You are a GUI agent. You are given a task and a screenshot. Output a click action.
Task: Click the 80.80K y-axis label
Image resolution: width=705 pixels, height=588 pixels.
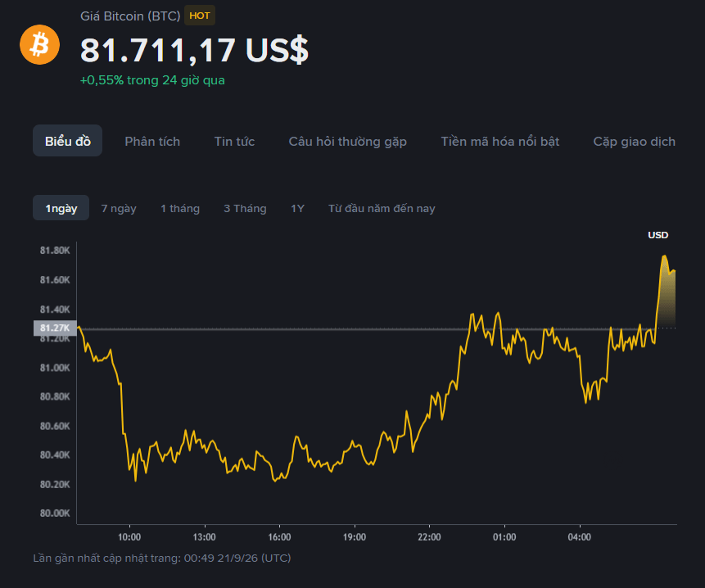click(x=55, y=396)
